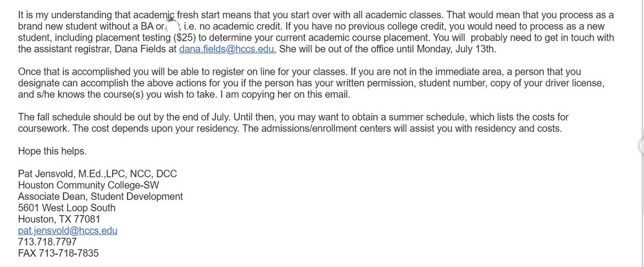Open the pat.jensvold@hccs.edu email link
Screen dimensions: 644x267
(68, 231)
